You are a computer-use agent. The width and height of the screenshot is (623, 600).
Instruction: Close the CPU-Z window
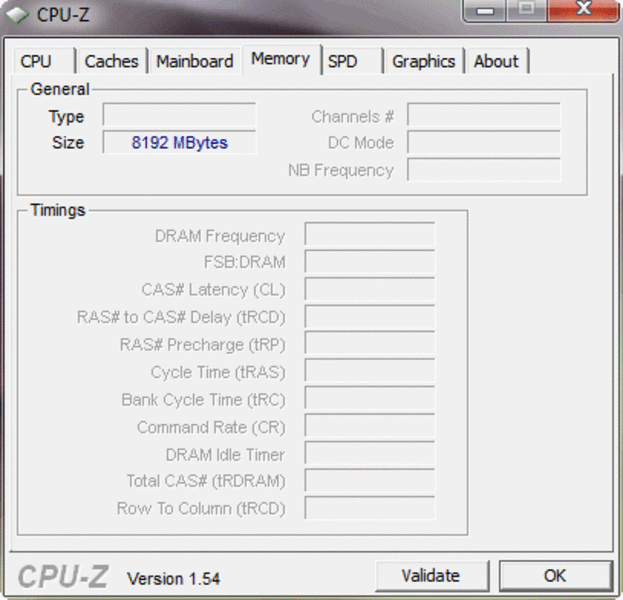583,10
